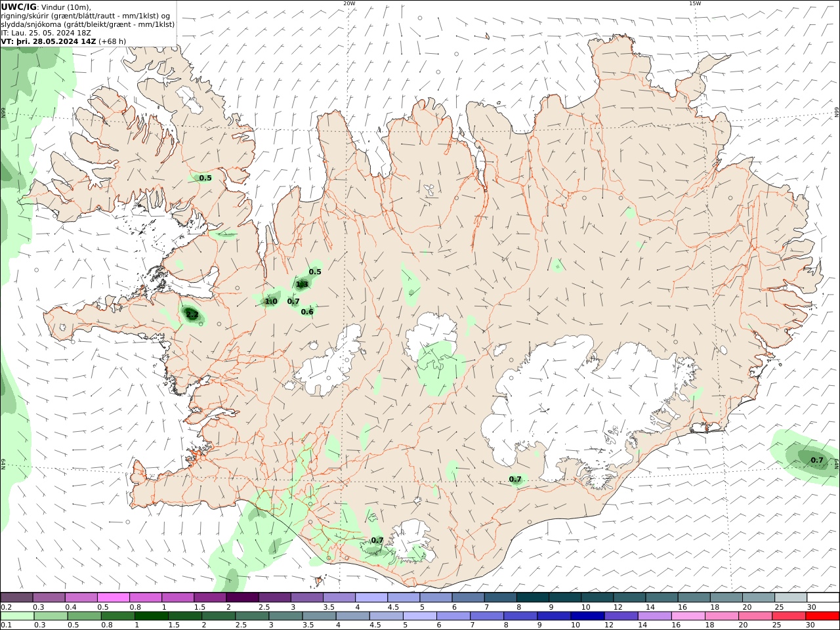
Task: Click the "0.4" legend label
Action: tap(71, 607)
